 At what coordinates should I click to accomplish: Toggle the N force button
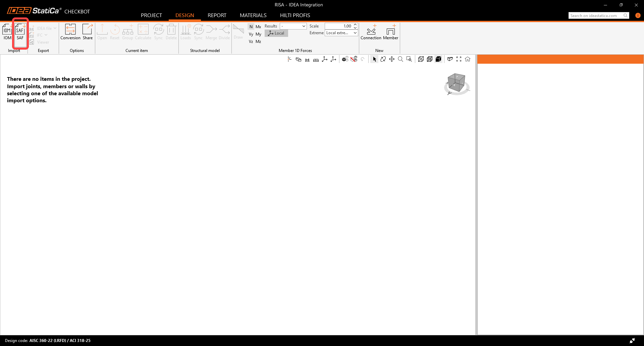tap(251, 26)
